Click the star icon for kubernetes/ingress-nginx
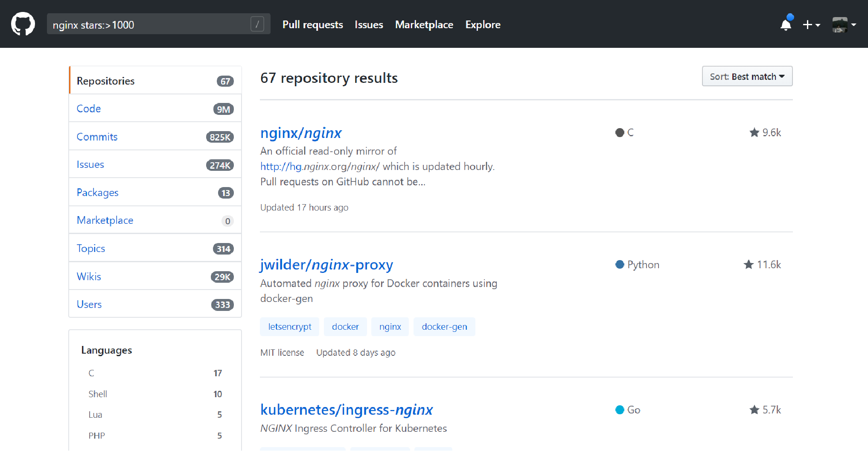The height and width of the screenshot is (451, 868). coord(754,410)
